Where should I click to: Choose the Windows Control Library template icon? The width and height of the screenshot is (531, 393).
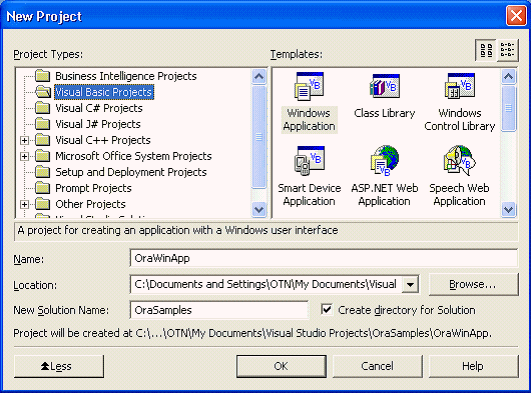point(460,86)
